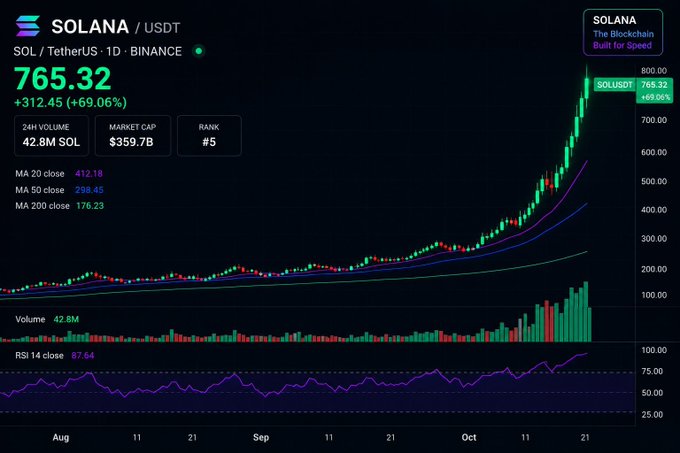Image resolution: width=680 pixels, height=453 pixels.
Task: Click the MA 20 close value 412.18
Action: [89, 174]
